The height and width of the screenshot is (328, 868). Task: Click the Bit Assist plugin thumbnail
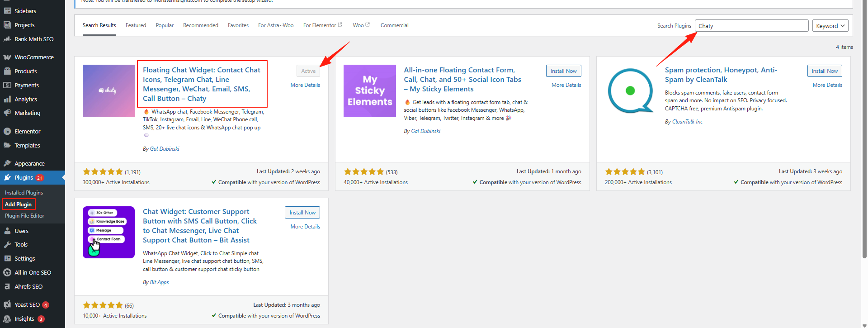(108, 232)
